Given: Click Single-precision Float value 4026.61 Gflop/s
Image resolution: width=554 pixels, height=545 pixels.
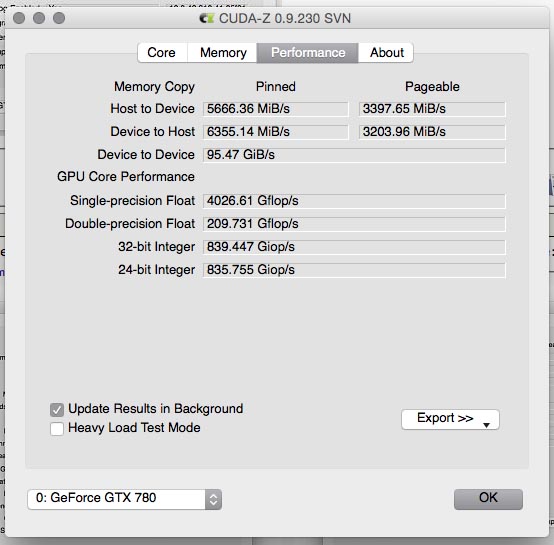Looking at the screenshot, I should tap(354, 201).
